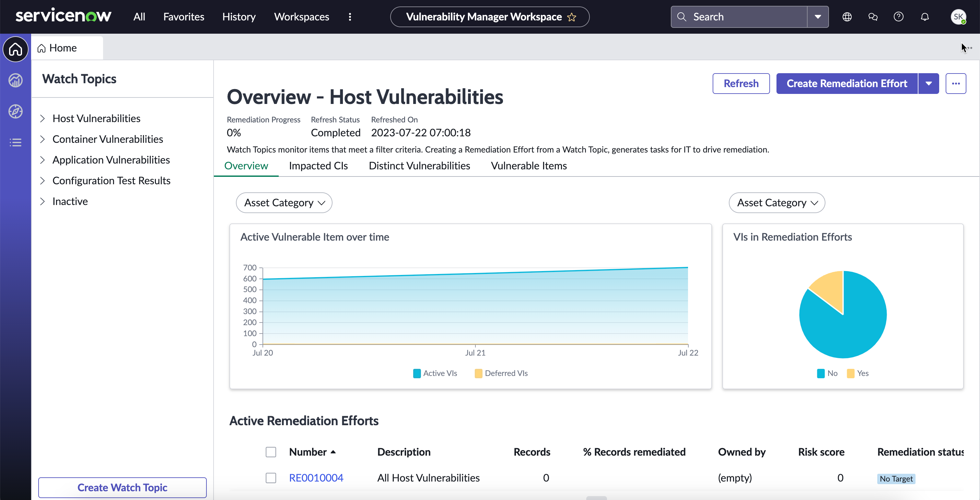This screenshot has width=980, height=500.
Task: Click the search magnifier icon
Action: pyautogui.click(x=682, y=17)
